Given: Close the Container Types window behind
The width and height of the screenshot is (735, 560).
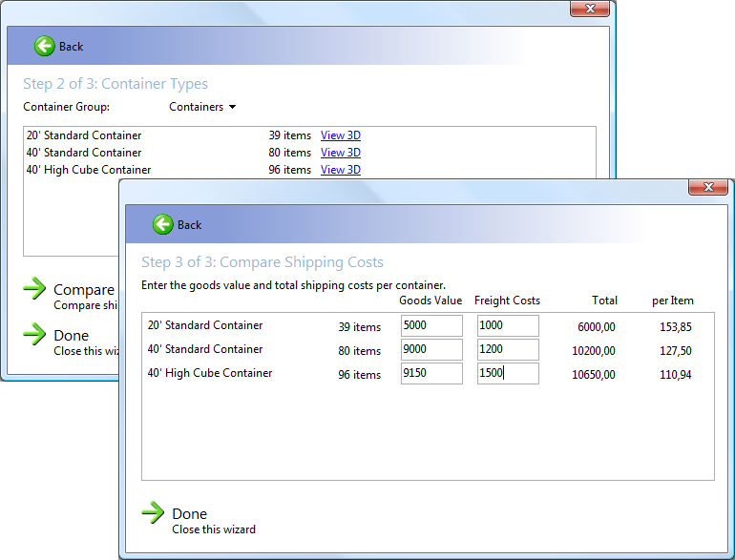Looking at the screenshot, I should [x=590, y=9].
